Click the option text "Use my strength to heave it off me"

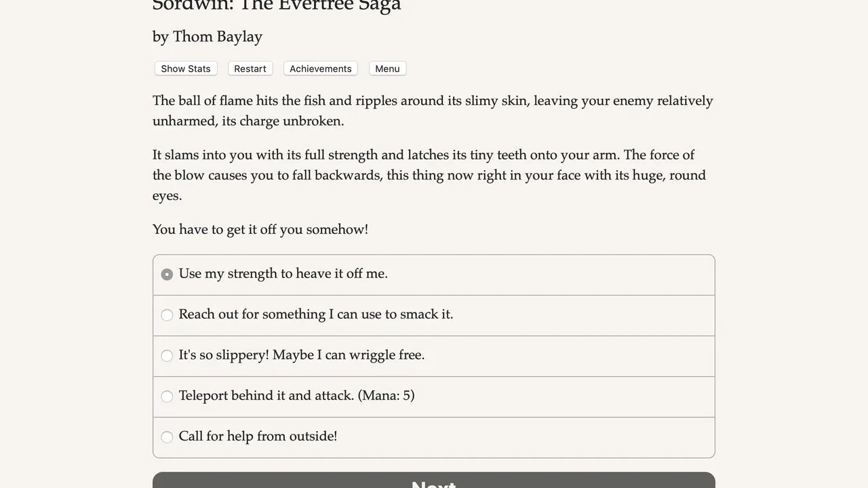(x=283, y=274)
